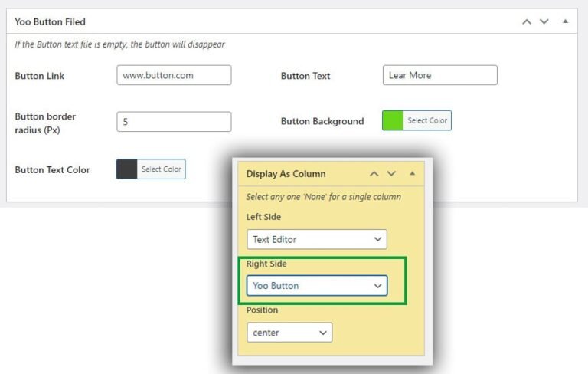This screenshot has width=588, height=374.
Task: Click the empty button text hint note
Action: point(119,44)
